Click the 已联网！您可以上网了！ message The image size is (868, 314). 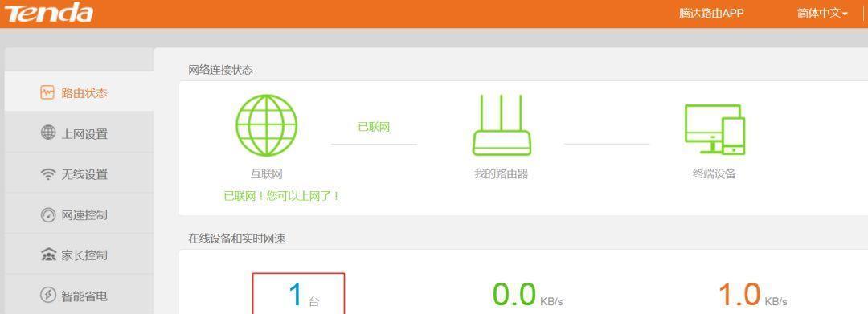pos(281,196)
